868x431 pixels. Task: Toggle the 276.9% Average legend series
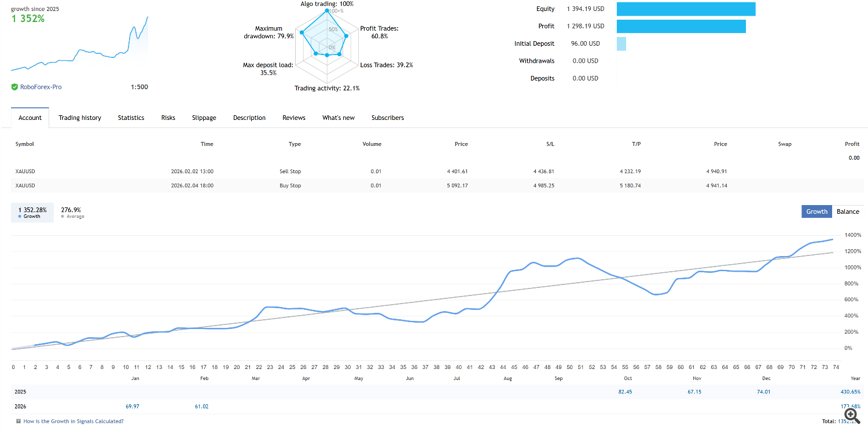pos(72,212)
